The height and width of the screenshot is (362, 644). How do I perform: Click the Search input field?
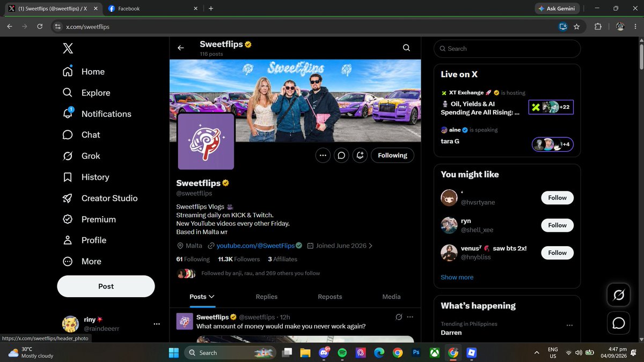pyautogui.click(x=507, y=48)
